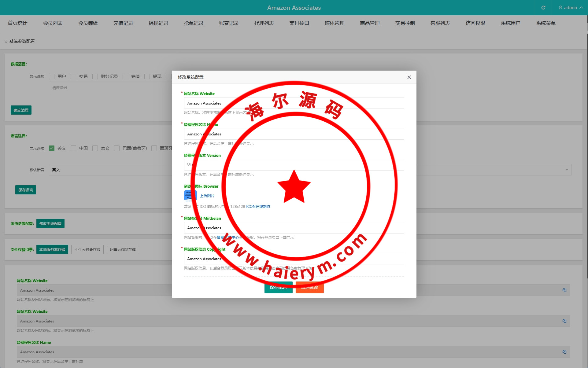Click the 上传图片 upload link
Viewport: 588px width, 368px height.
pos(207,196)
